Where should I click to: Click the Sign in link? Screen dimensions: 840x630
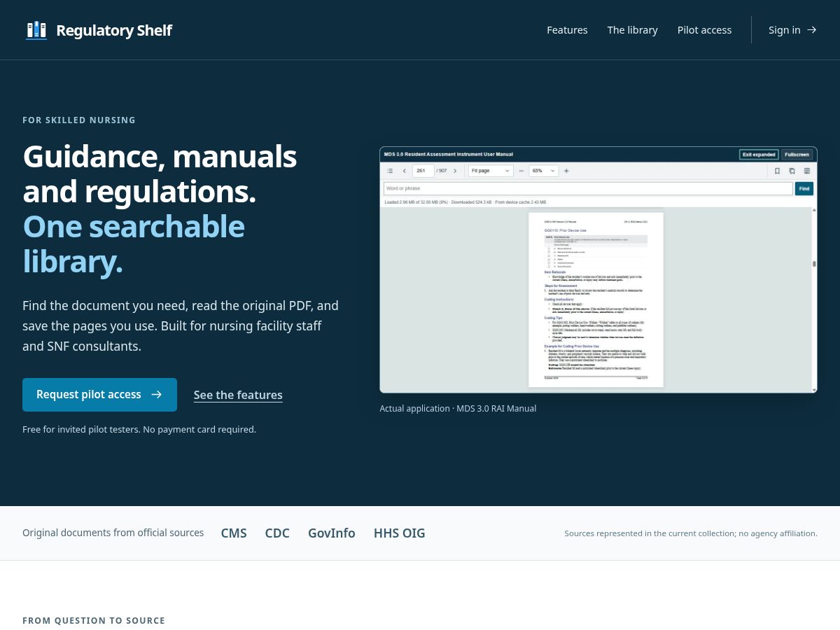(792, 30)
